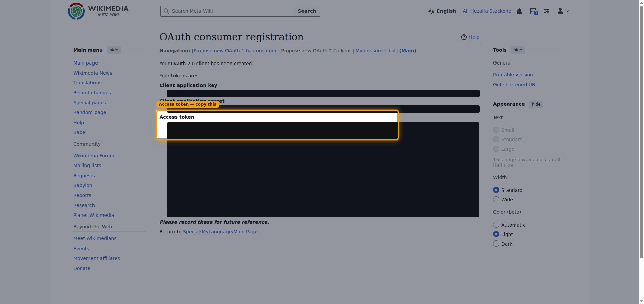Screen dimensions: 644x304
Task: Open the notifications bell icon
Action: tap(519, 11)
